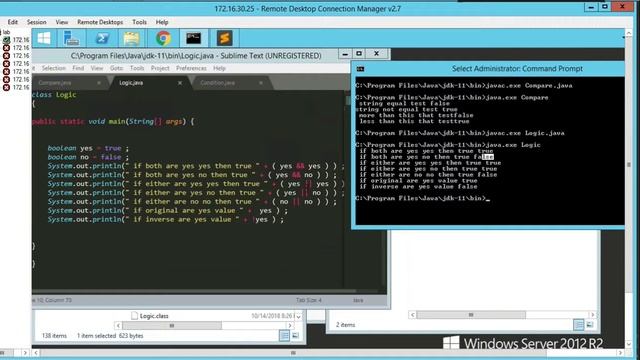Switch left Explorer window to details view
Viewport: 640px width, 360px height.
pos(284,336)
